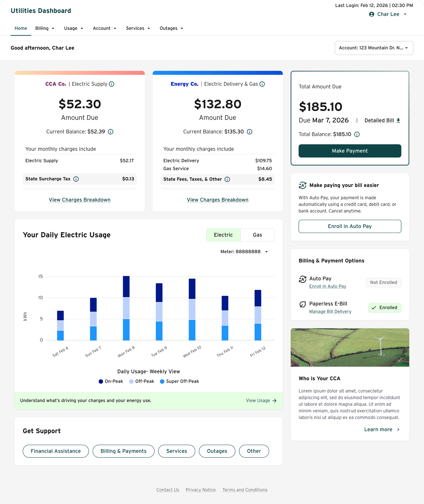Click info icon next to Electric Supply heading
This screenshot has width=424, height=504.
tap(112, 84)
